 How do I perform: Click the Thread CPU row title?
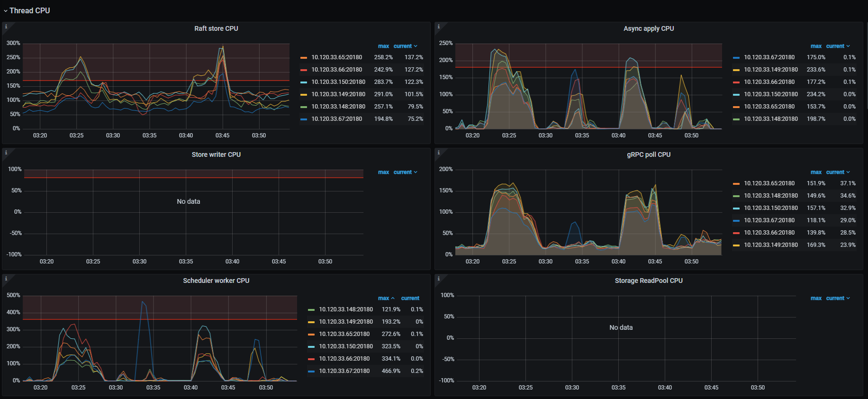[30, 10]
